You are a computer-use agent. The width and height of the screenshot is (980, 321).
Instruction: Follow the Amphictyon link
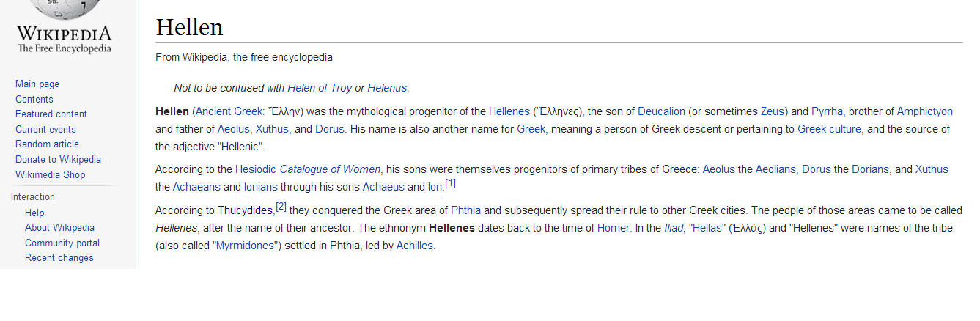925,111
